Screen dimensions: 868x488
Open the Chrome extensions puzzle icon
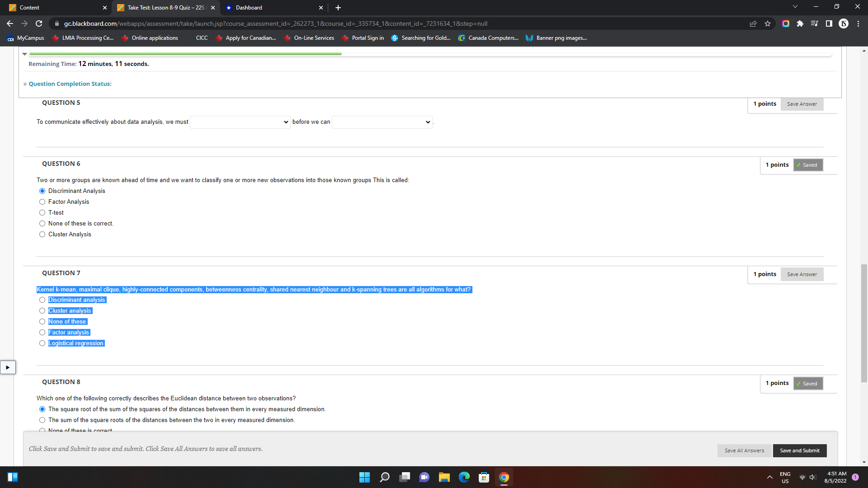(800, 23)
